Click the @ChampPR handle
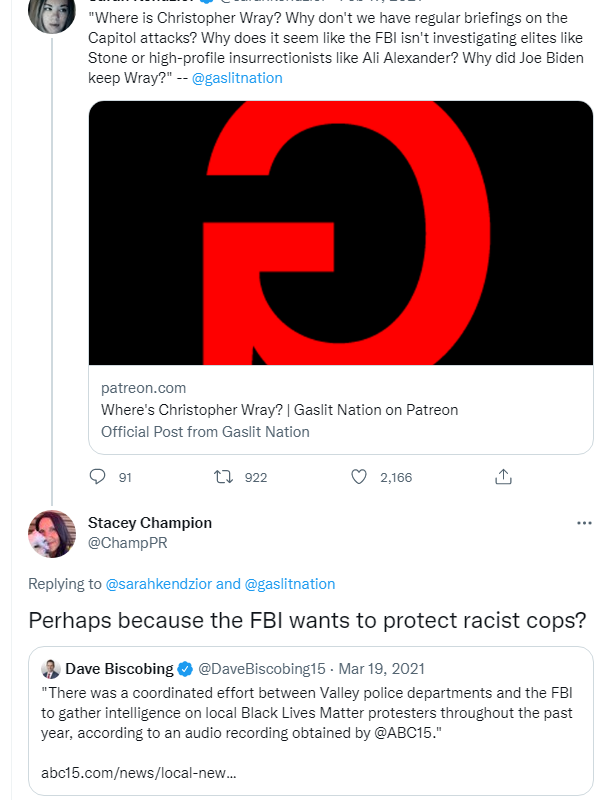This screenshot has height=800, width=609. pos(128,543)
